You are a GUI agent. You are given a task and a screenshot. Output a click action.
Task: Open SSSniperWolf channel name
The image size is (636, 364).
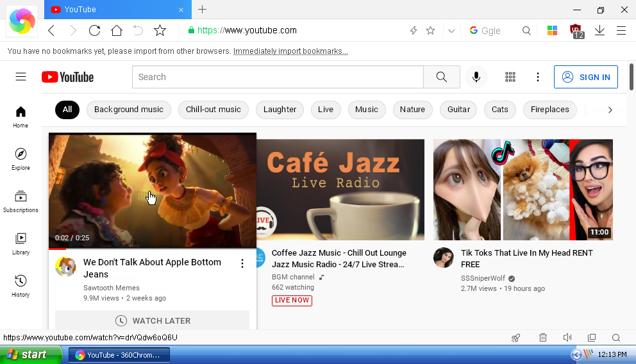click(x=483, y=278)
